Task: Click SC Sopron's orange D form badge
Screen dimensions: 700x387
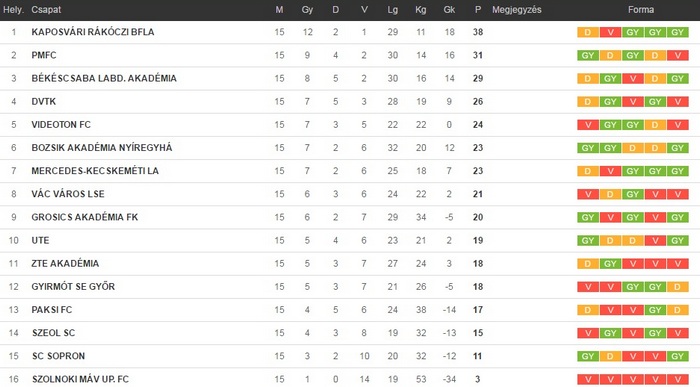Action: point(610,356)
